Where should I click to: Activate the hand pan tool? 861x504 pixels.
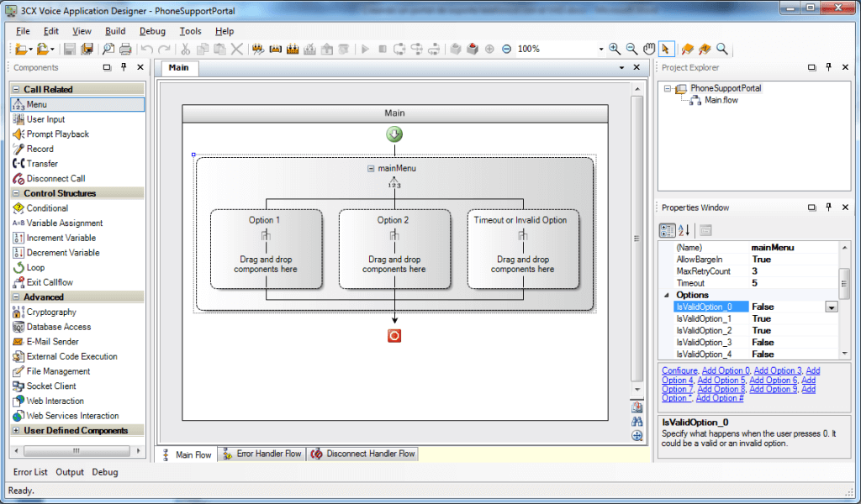[x=649, y=49]
